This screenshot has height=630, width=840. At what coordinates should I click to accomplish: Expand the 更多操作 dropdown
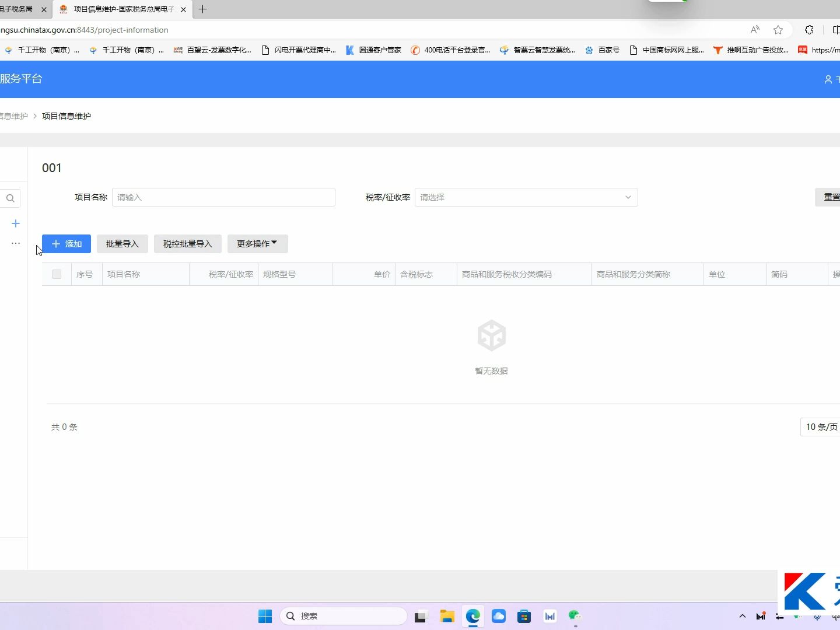(x=257, y=244)
